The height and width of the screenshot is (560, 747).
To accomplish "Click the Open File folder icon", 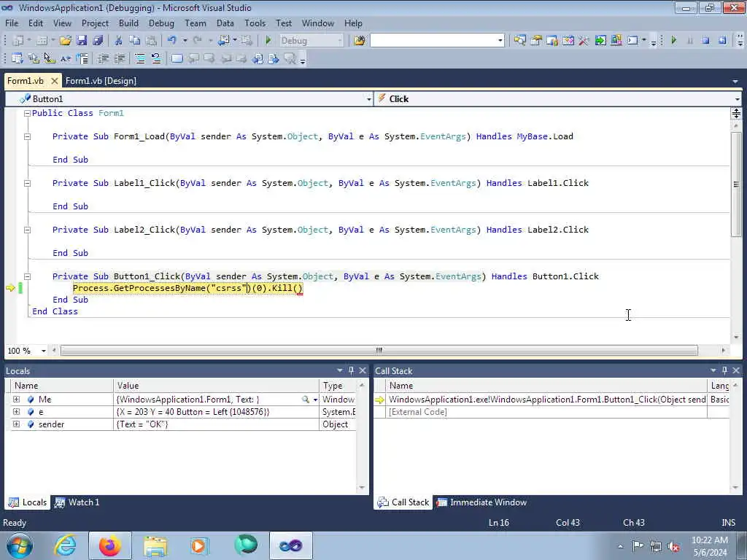I will click(x=65, y=41).
